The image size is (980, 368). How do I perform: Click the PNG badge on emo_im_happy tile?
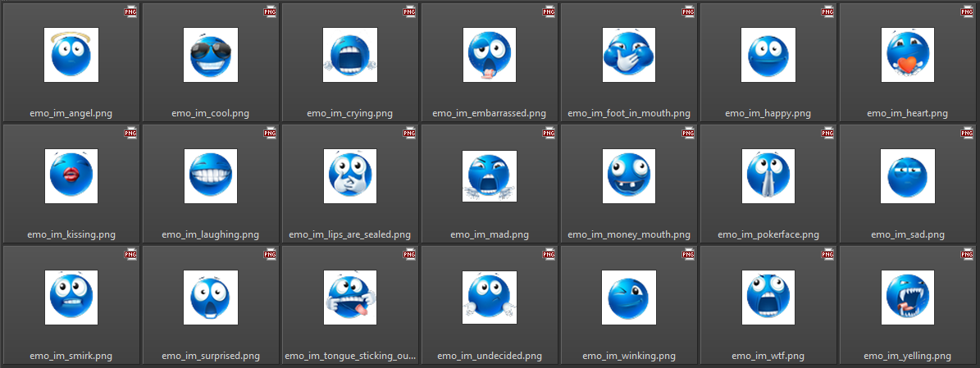coord(827,11)
